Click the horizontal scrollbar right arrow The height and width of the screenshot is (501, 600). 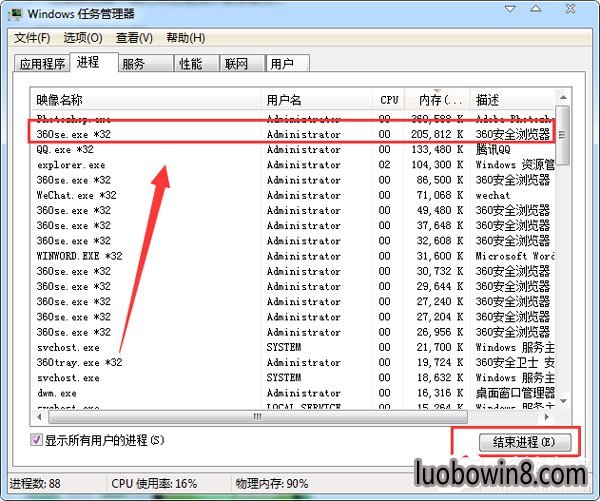click(549, 416)
